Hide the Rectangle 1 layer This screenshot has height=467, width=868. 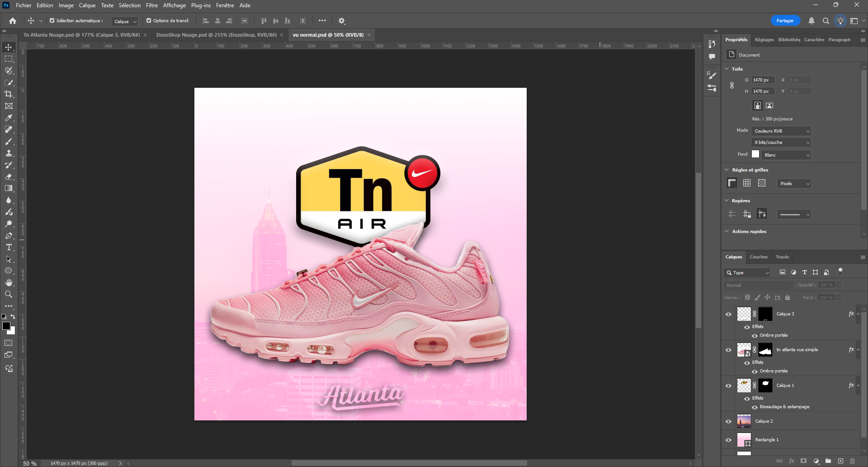click(728, 440)
